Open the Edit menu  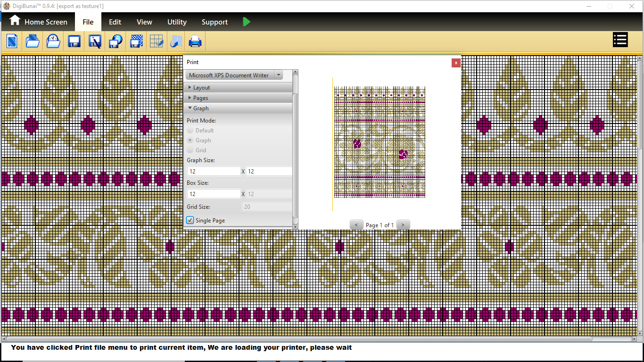tap(115, 22)
